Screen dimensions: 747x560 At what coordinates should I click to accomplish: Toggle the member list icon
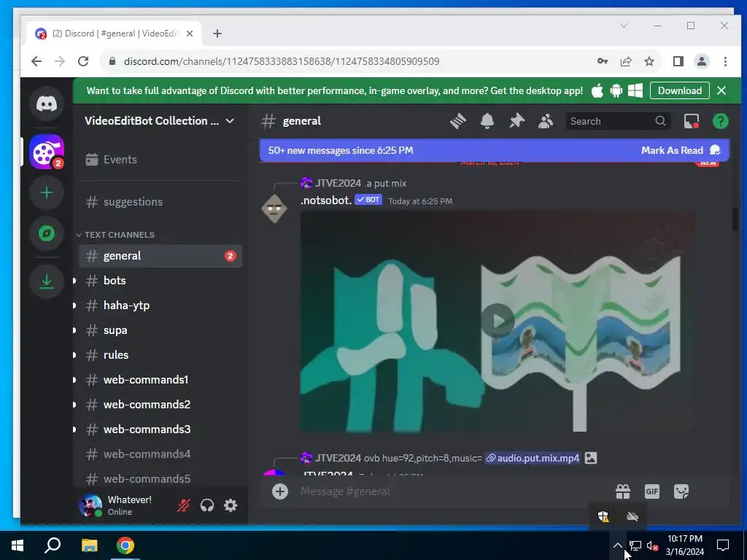click(546, 122)
